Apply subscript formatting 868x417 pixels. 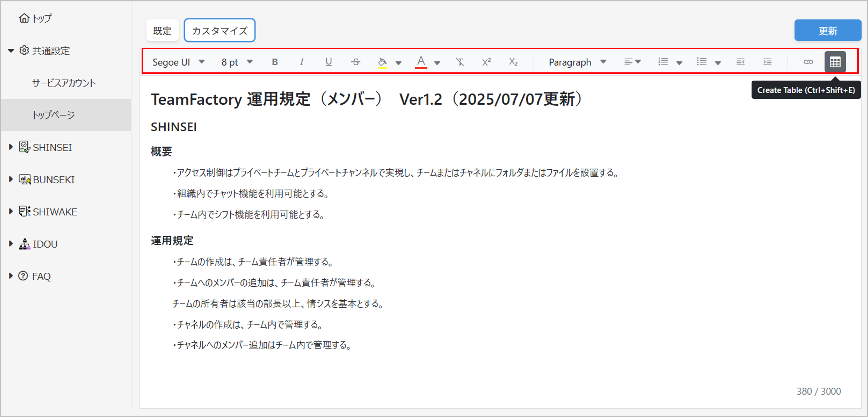click(513, 62)
